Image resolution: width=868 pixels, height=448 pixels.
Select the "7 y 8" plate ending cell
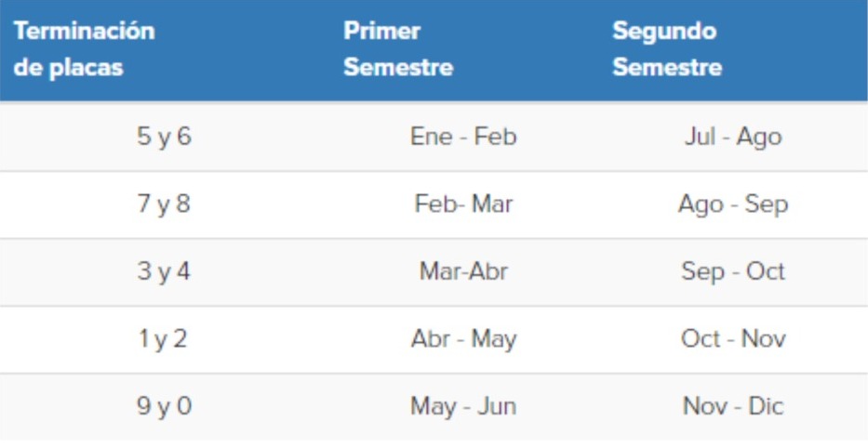(x=164, y=204)
